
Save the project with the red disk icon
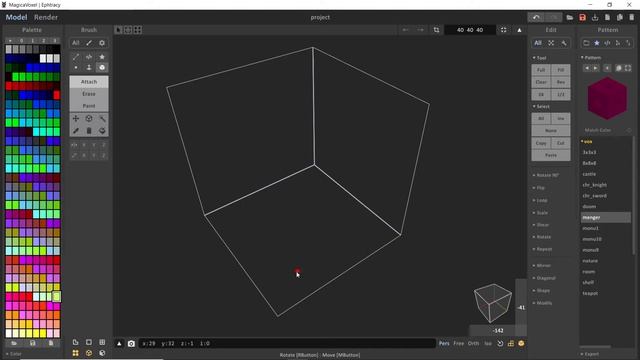tap(582, 18)
